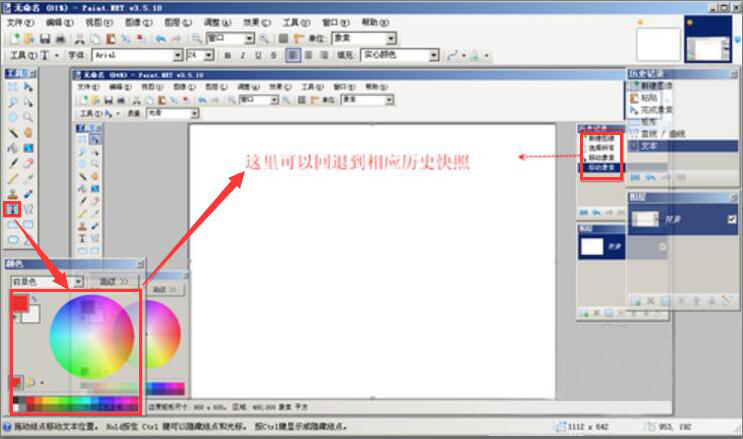
Task: Open the Colors panel primary/secondary dropdown
Action: (78, 282)
